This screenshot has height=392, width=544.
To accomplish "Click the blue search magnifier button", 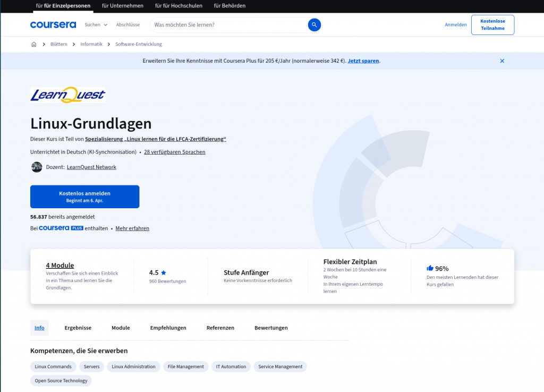I will 314,25.
